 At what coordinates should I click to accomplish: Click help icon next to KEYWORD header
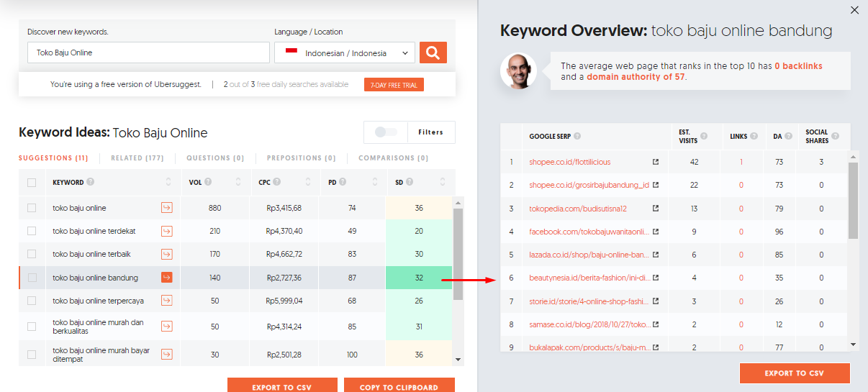click(x=90, y=183)
